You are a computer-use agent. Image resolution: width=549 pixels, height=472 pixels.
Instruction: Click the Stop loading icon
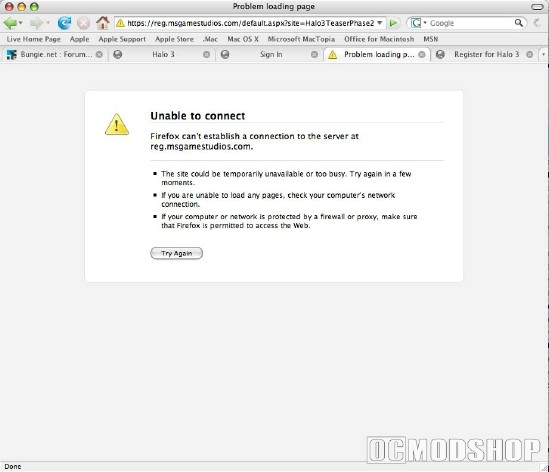click(x=83, y=23)
